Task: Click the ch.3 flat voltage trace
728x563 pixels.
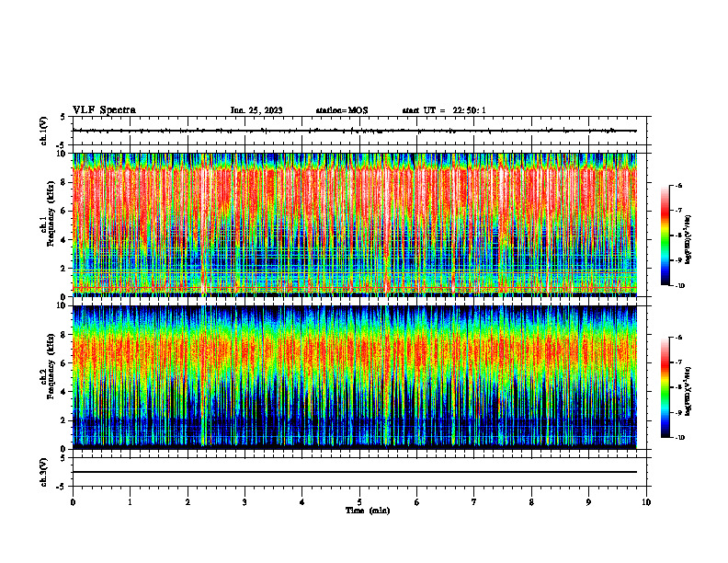Action: pyautogui.click(x=355, y=472)
